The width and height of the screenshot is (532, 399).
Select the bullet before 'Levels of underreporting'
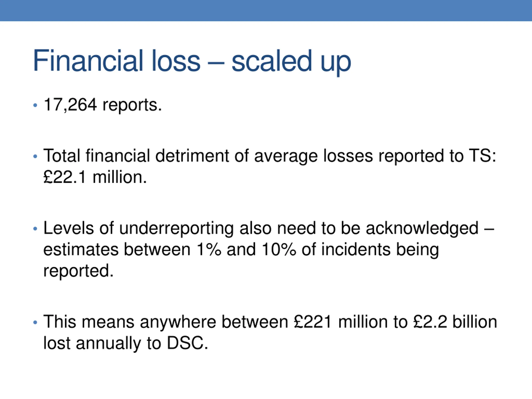(35, 228)
